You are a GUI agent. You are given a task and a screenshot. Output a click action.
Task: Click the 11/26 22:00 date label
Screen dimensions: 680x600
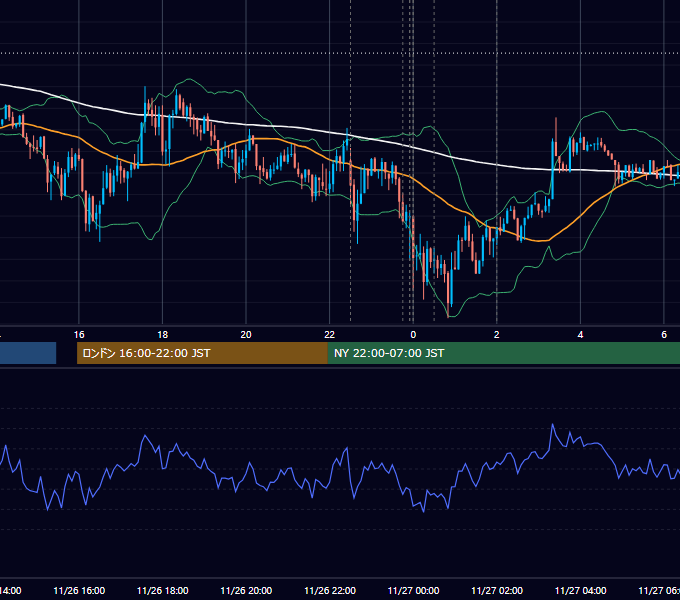pos(330,590)
